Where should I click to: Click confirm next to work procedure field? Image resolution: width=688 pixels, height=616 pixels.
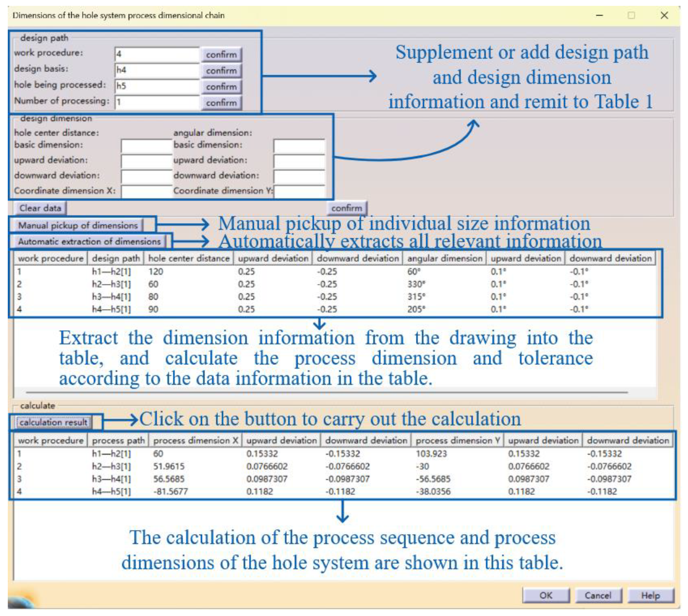221,55
